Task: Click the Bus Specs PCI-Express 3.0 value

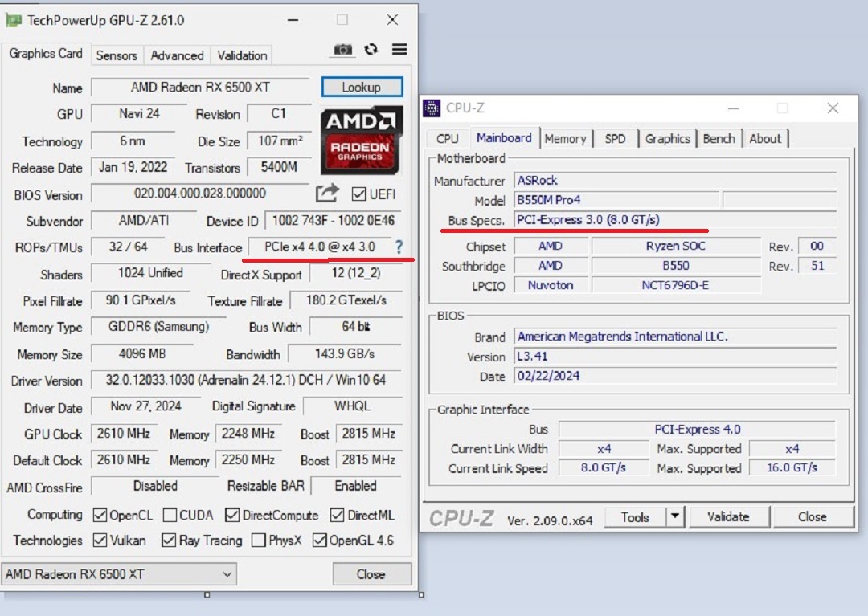Action: tap(675, 219)
